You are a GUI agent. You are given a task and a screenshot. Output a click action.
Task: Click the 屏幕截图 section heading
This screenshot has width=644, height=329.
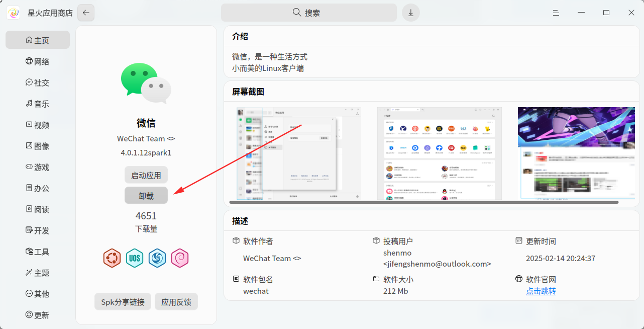(248, 92)
